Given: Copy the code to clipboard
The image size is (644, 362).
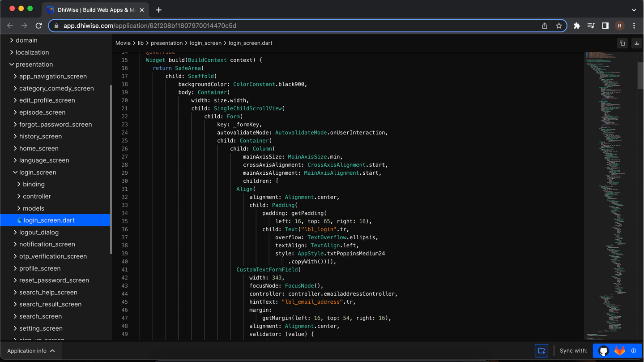Looking at the screenshot, I should [622, 43].
